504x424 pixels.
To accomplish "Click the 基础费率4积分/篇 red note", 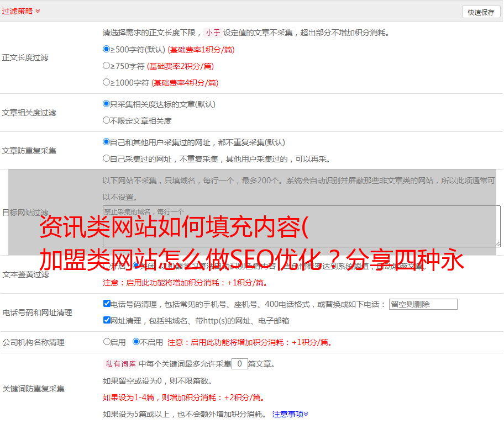I will [185, 83].
